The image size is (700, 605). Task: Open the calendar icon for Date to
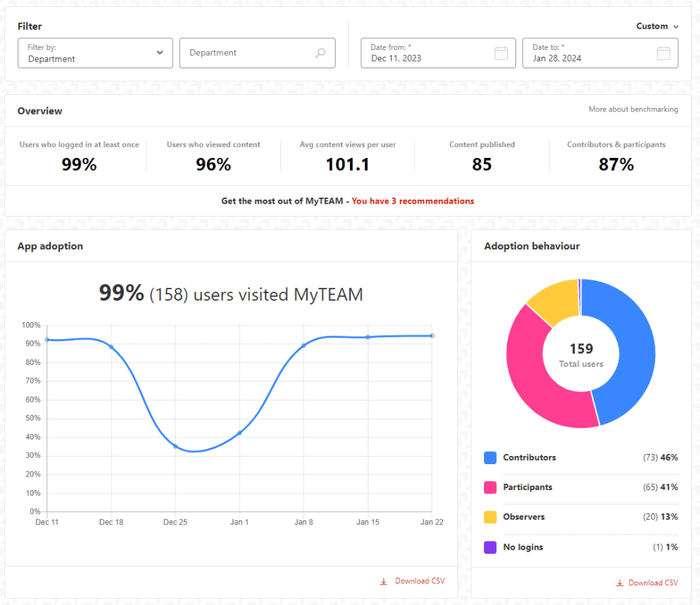point(662,53)
